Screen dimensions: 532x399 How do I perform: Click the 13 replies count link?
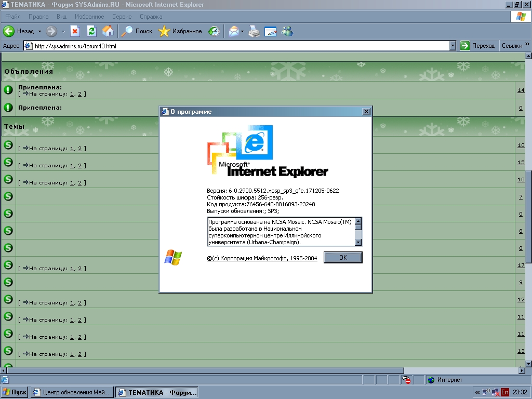[x=521, y=351]
